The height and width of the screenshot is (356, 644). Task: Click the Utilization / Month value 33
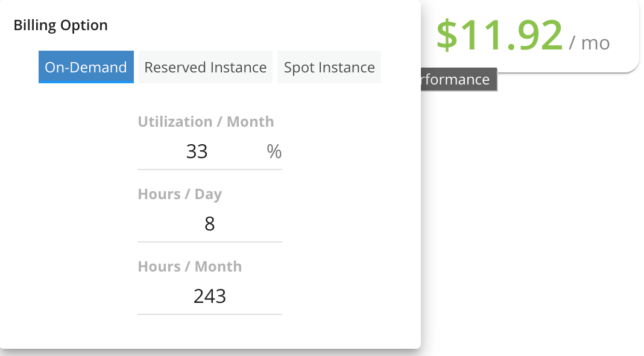pos(197,151)
